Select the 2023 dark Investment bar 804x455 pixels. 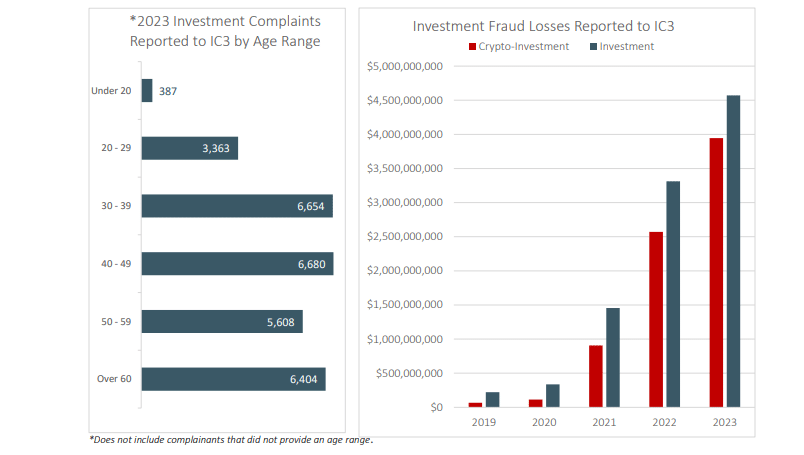click(733, 251)
